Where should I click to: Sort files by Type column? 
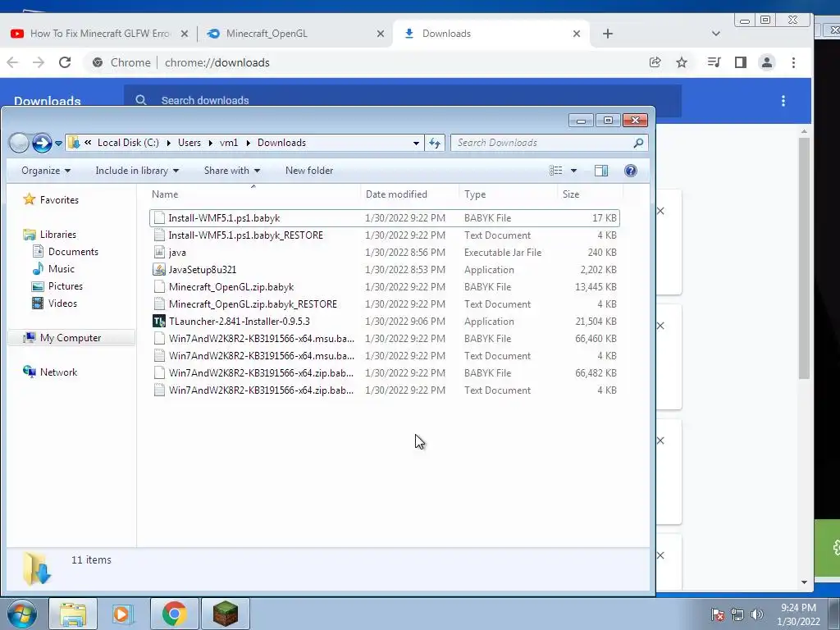[508, 194]
